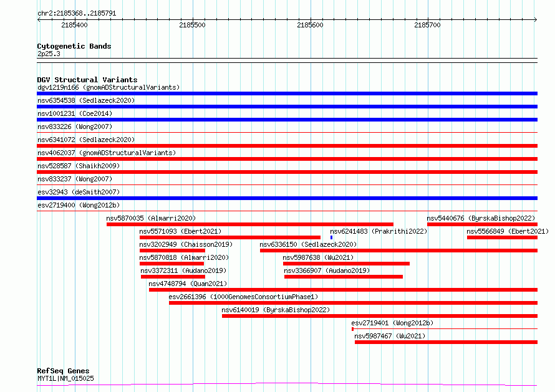Select the red bar under nsv3202949
This screenshot has height=392, width=555.
[x=172, y=251]
